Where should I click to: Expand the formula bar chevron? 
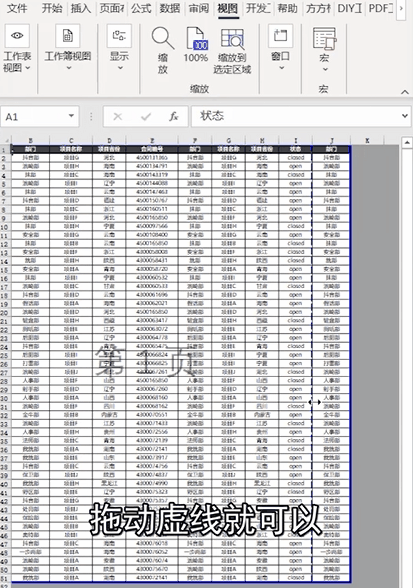[405, 116]
